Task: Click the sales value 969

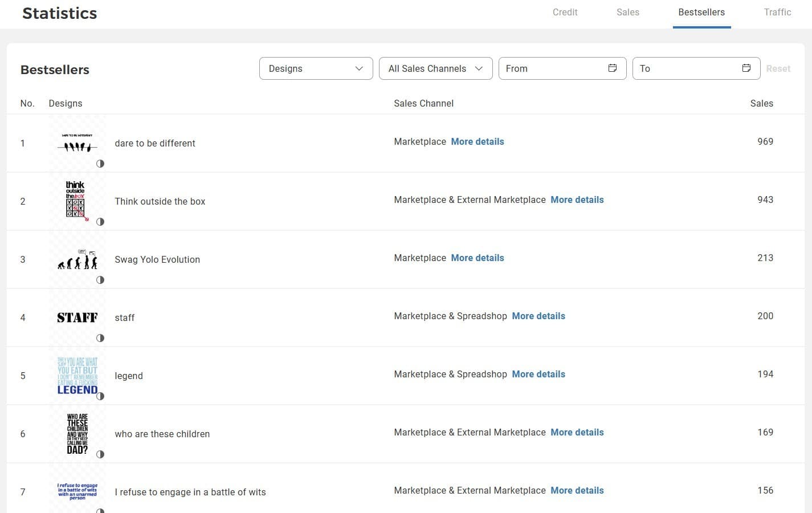Action: pos(765,141)
